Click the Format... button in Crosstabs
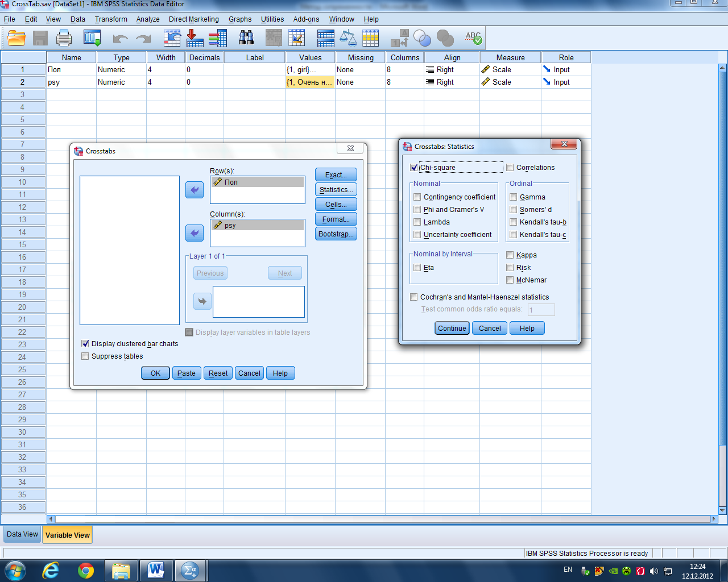The image size is (728, 582). point(336,219)
